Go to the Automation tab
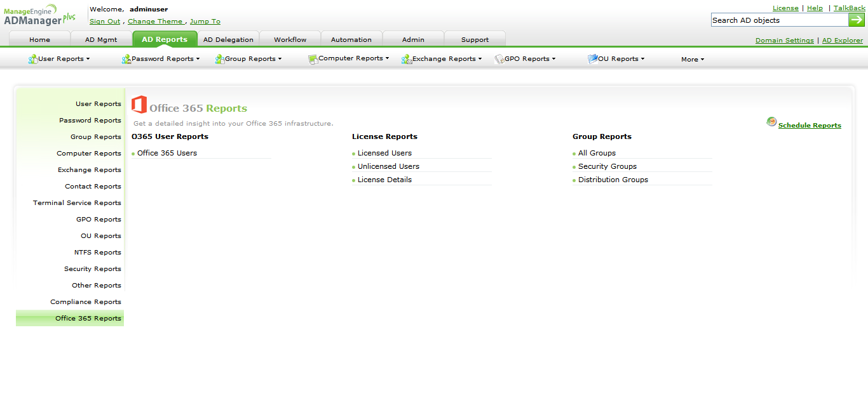868x417 pixels. [351, 39]
